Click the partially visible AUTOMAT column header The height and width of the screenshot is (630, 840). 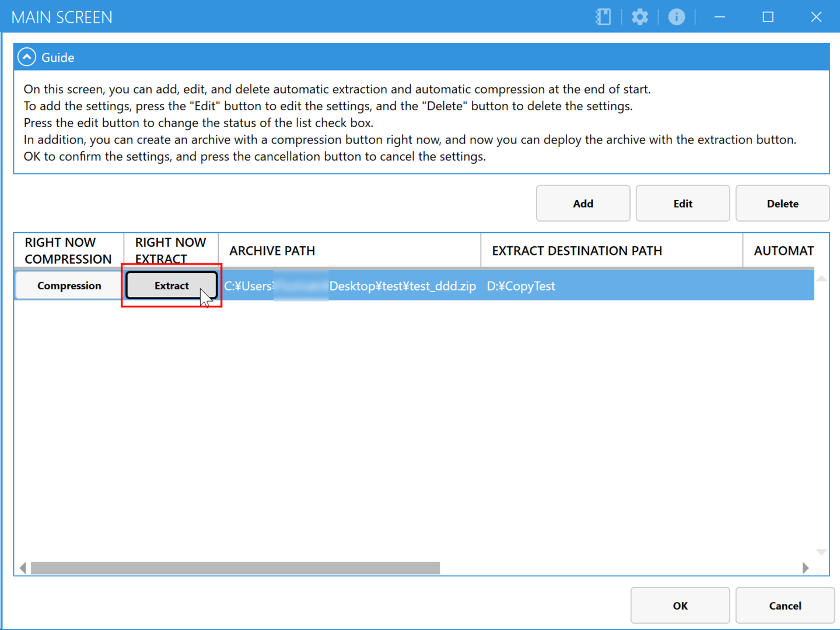tap(783, 251)
